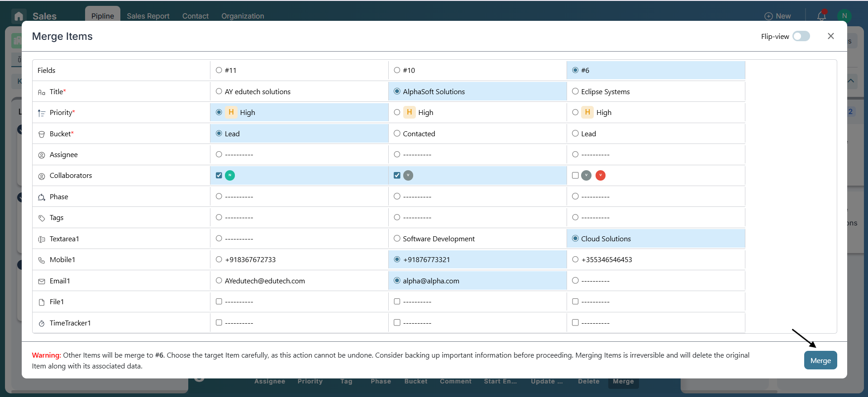This screenshot has height=397, width=868.
Task: Click the High priority badge in #6 column
Action: (x=587, y=112)
